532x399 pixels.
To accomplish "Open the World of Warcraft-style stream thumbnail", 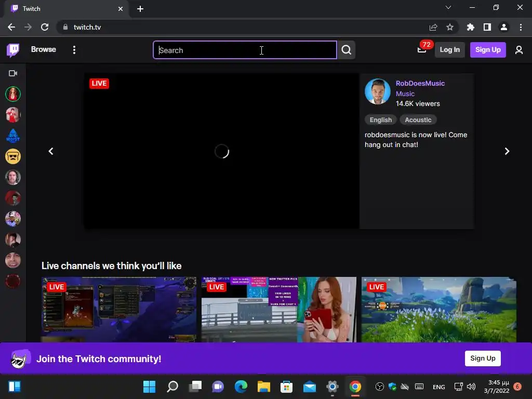I will point(119,310).
